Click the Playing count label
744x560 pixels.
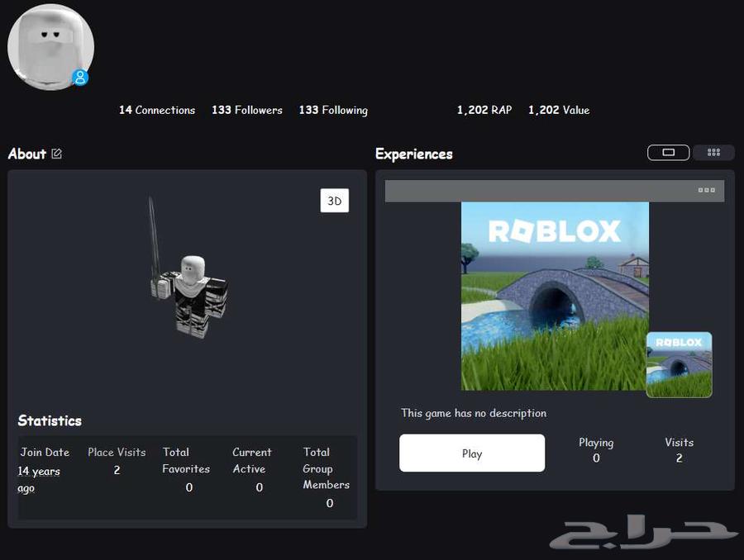(596, 443)
